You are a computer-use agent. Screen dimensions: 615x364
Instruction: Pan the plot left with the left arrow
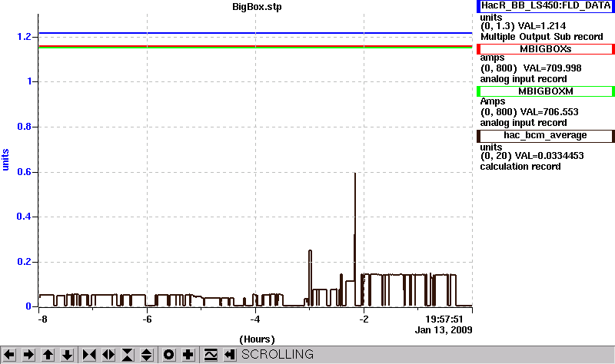(x=9, y=355)
